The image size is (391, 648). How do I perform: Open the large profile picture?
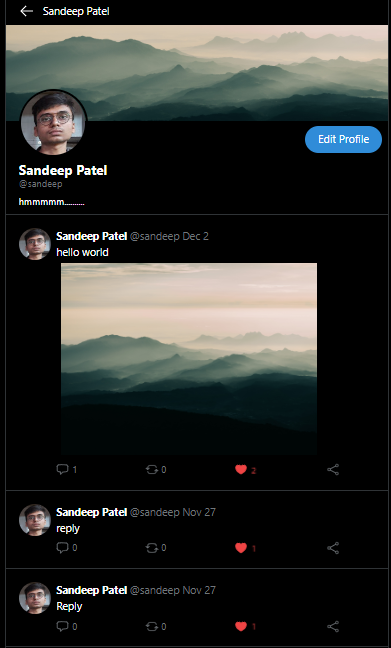tap(54, 122)
